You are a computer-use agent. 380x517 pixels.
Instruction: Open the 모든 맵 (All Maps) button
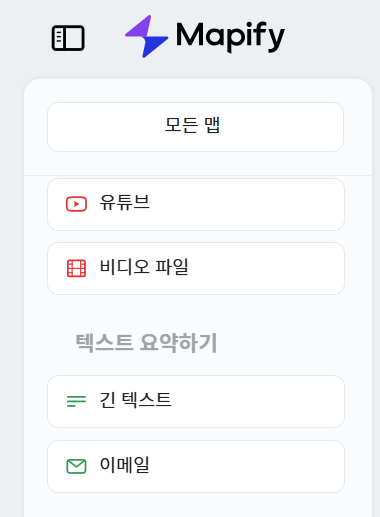coord(195,127)
